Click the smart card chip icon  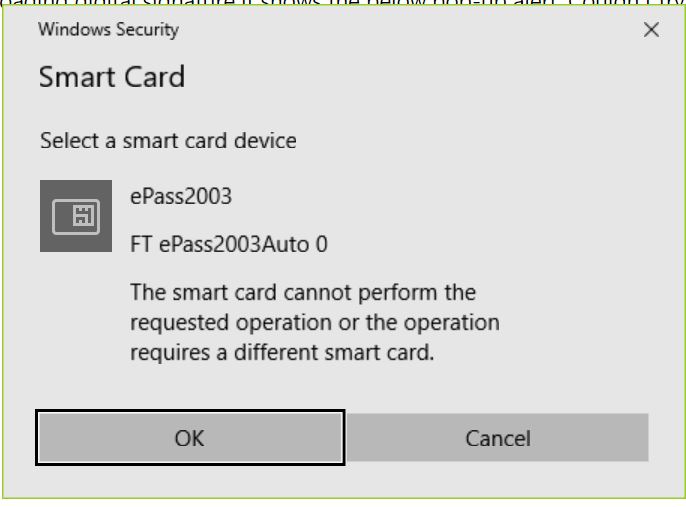pyautogui.click(x=76, y=216)
